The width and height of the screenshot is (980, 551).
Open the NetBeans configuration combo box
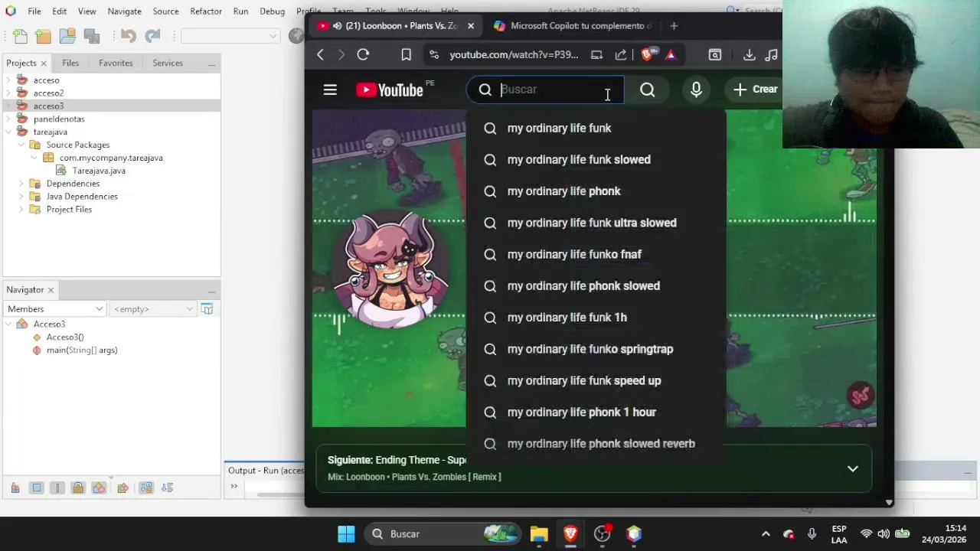(x=230, y=36)
